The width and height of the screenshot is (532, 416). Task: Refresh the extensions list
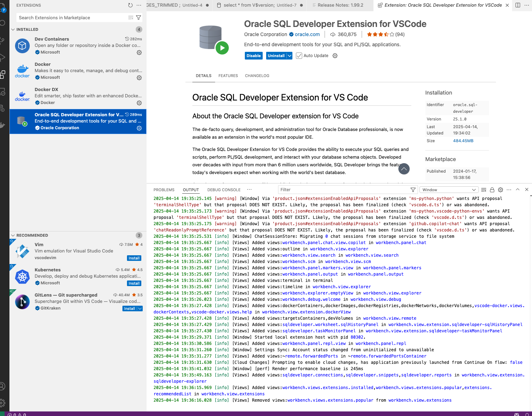(x=130, y=5)
